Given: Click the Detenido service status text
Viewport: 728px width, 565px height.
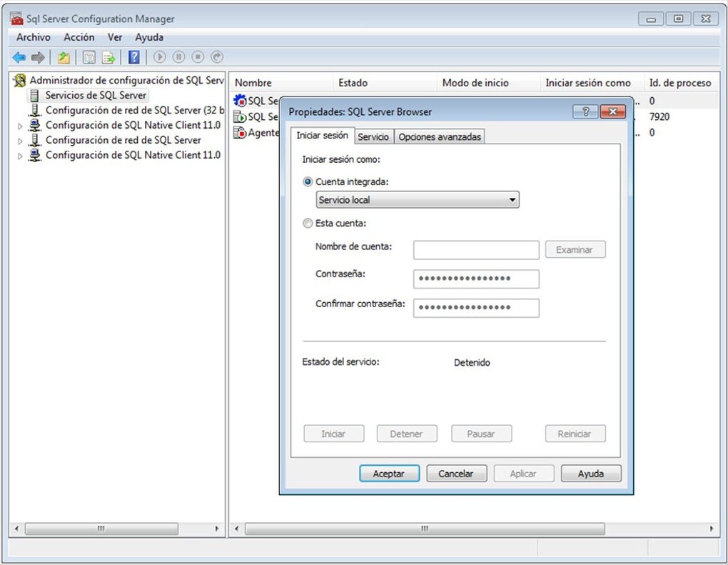Looking at the screenshot, I should click(472, 362).
